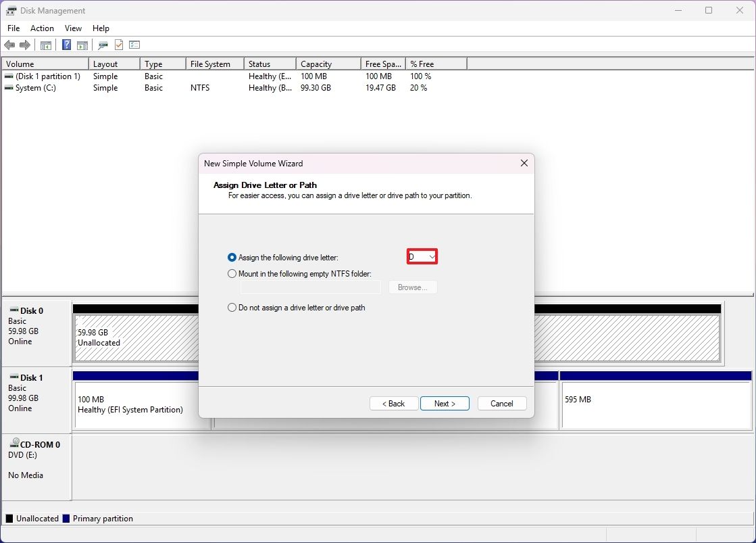The height and width of the screenshot is (543, 756).
Task: Toggle the action pane toolbar icon
Action: [x=82, y=45]
